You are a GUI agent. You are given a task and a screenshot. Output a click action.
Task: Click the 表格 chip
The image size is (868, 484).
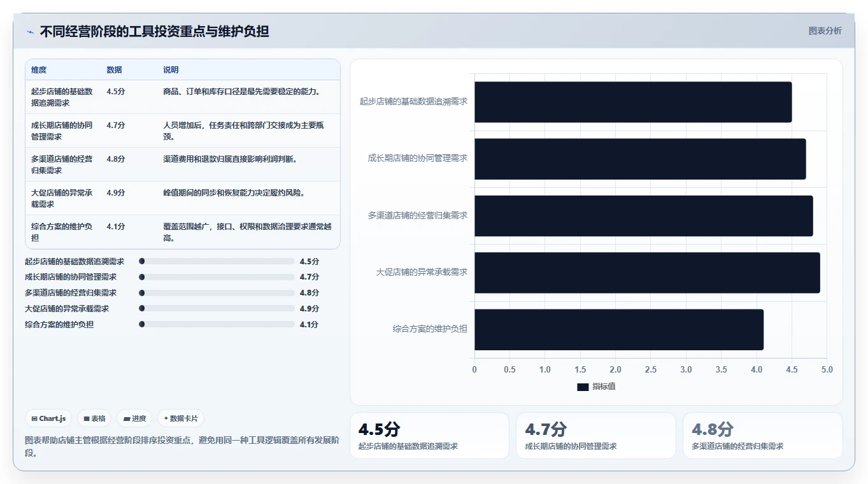tap(94, 418)
